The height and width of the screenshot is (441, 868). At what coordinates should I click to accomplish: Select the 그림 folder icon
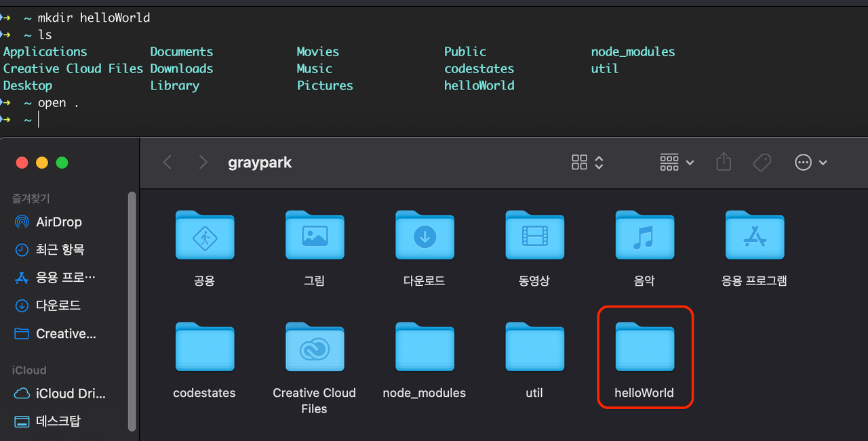point(315,235)
